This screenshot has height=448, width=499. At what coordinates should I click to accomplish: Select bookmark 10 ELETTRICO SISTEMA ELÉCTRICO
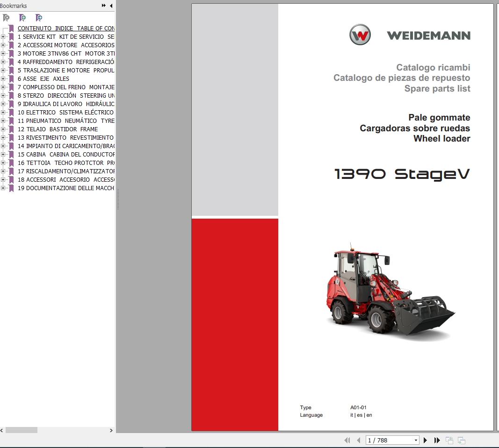65,112
